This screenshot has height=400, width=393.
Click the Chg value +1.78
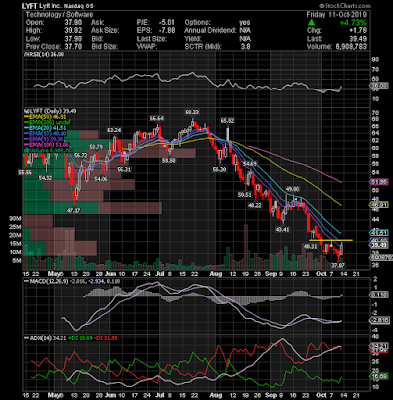pos(358,30)
